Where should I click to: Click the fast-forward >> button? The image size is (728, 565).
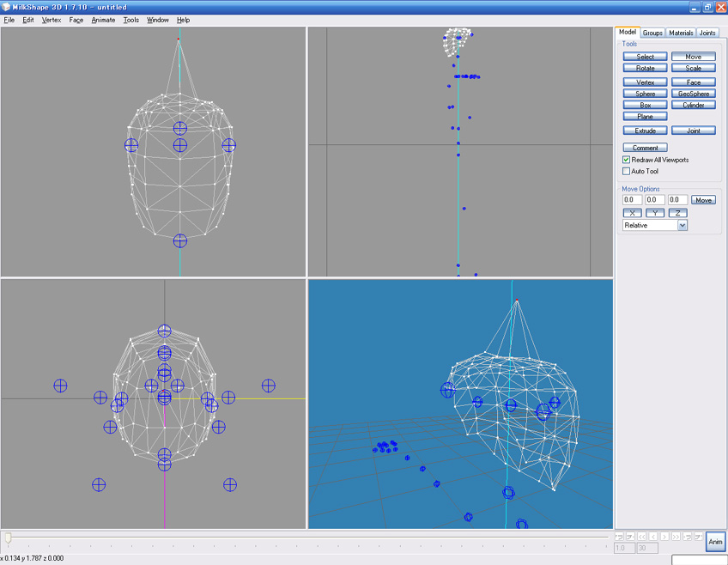pyautogui.click(x=676, y=537)
